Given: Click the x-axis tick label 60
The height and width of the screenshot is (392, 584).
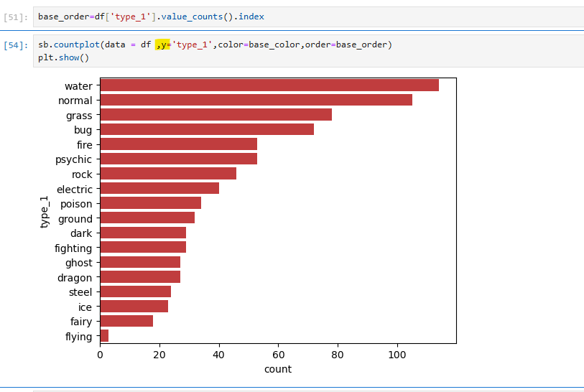Looking at the screenshot, I should [x=278, y=355].
